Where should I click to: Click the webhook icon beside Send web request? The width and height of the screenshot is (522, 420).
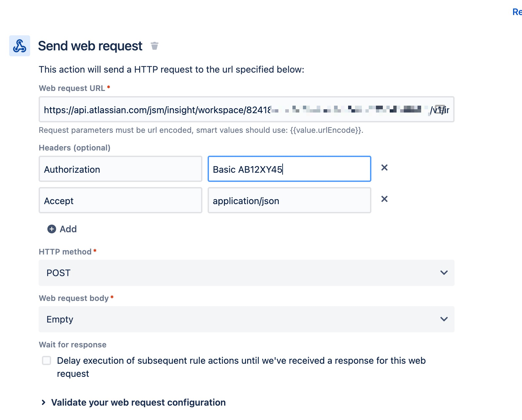click(20, 46)
